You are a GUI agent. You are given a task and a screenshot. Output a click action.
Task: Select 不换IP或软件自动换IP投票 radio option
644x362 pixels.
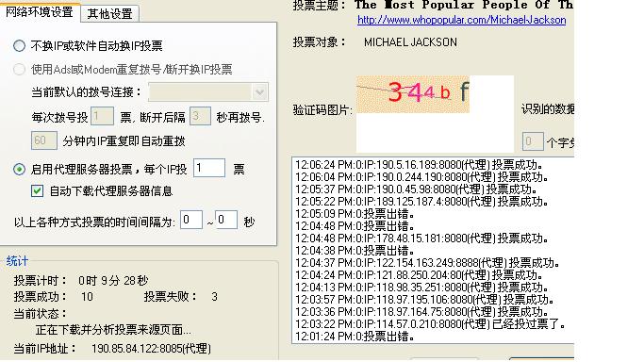point(19,45)
